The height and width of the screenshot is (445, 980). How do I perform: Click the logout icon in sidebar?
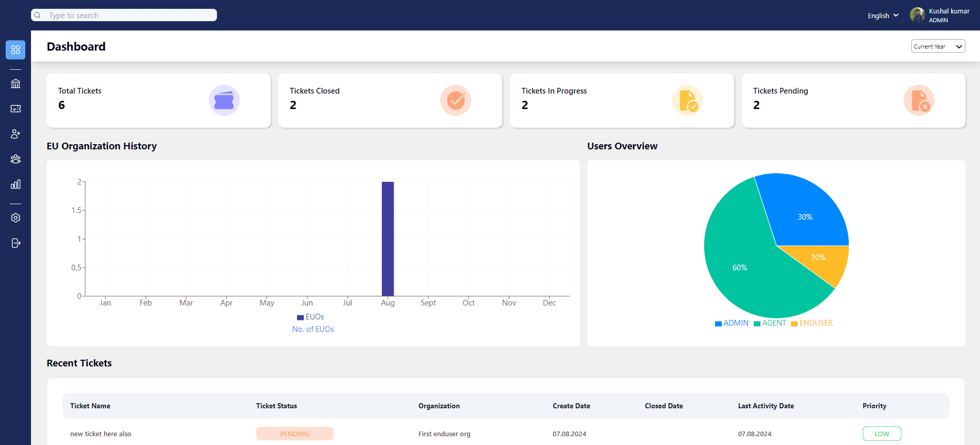[x=15, y=243]
